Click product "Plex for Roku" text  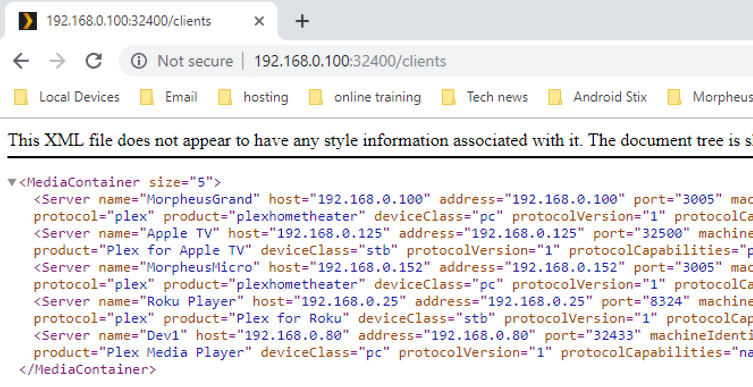(x=289, y=318)
